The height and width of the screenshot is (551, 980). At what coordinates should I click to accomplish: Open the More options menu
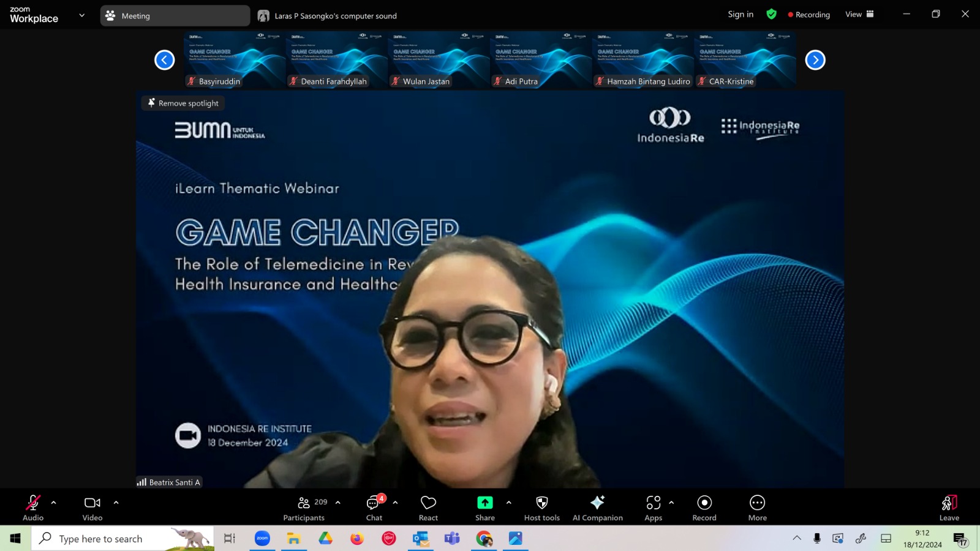(758, 508)
